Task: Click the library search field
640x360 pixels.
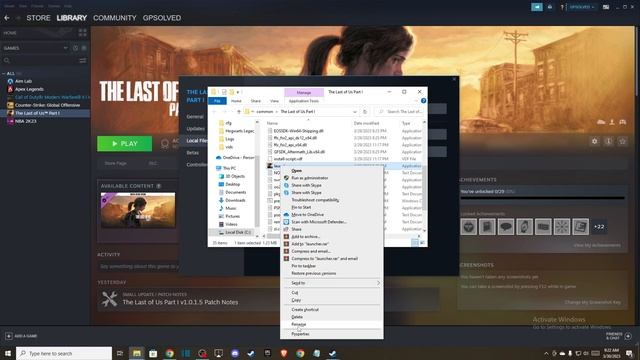Action: 41,60
